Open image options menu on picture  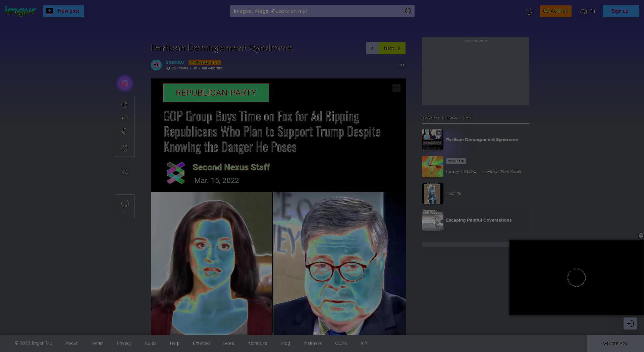396,88
